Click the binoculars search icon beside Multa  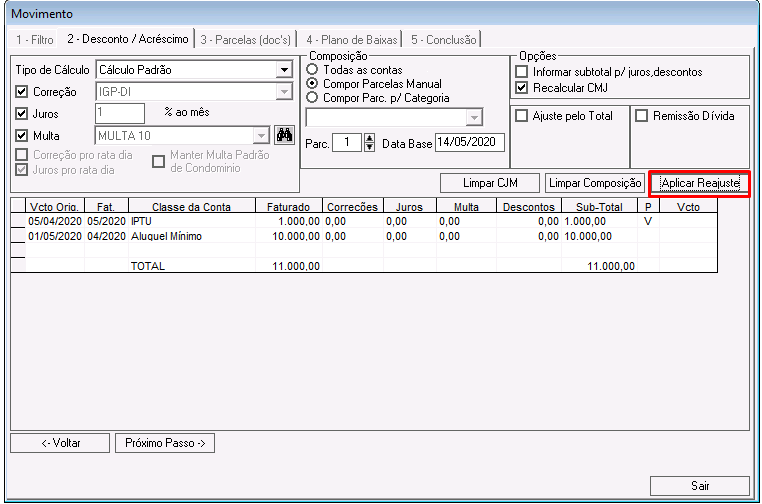pos(285,135)
